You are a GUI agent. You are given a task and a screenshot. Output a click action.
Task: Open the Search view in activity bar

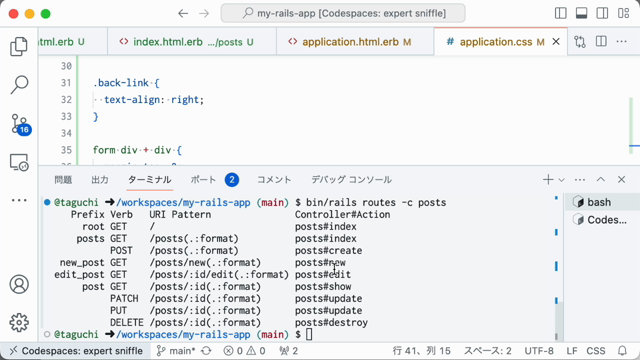[19, 84]
